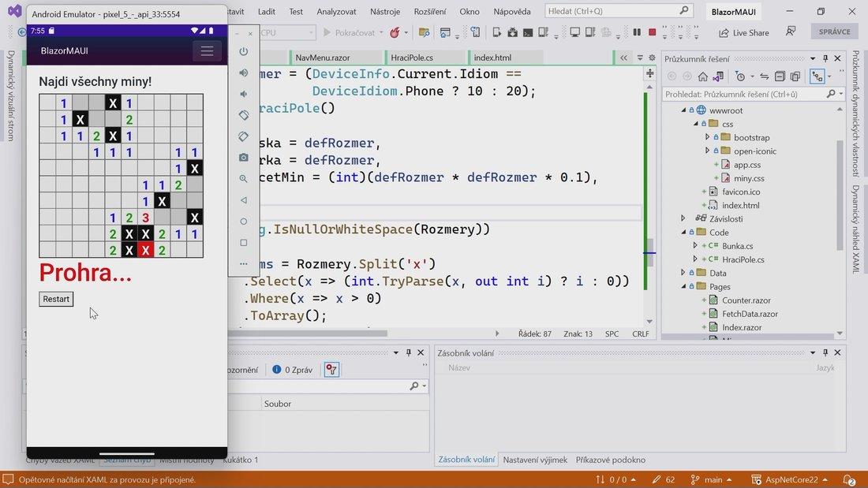This screenshot has height=488, width=868.
Task: Open the Rozšíření menu
Action: [x=429, y=11]
